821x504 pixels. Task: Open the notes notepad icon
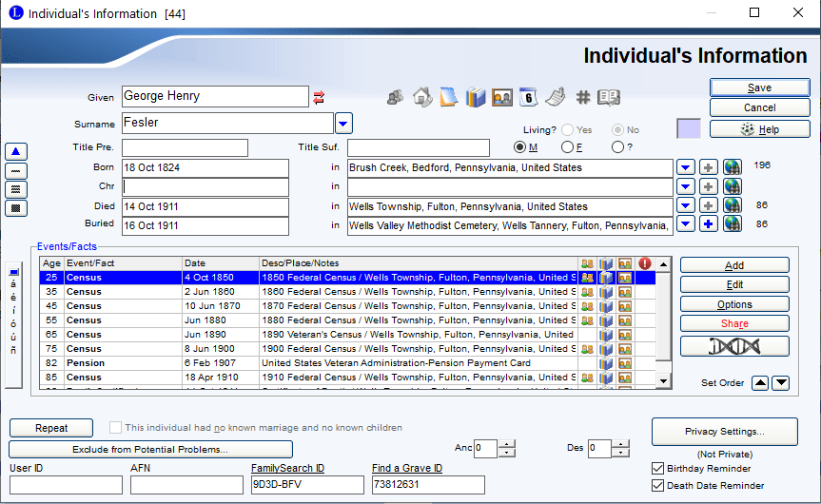pyautogui.click(x=449, y=97)
